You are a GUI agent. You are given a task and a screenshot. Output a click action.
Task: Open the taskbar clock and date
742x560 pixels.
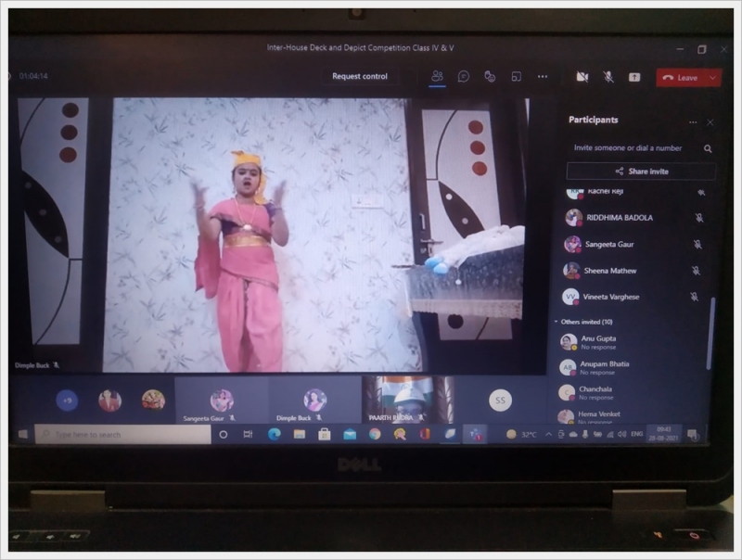point(664,434)
